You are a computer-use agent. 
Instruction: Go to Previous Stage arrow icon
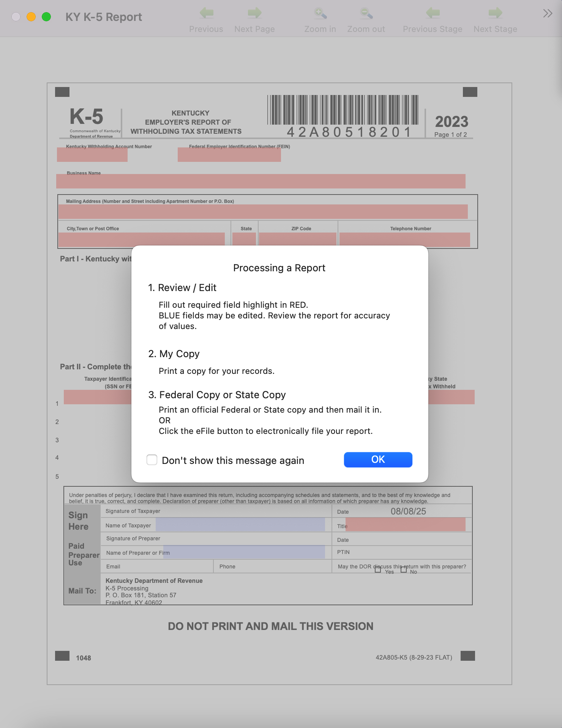pos(433,13)
